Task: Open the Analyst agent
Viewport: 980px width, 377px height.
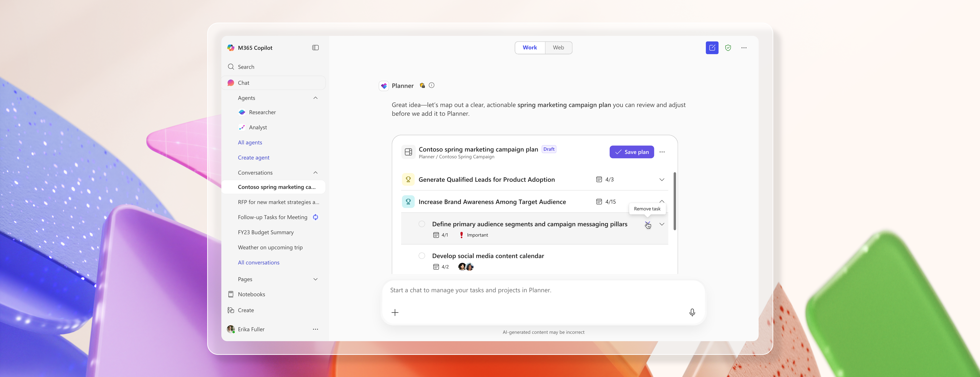Action: 257,127
